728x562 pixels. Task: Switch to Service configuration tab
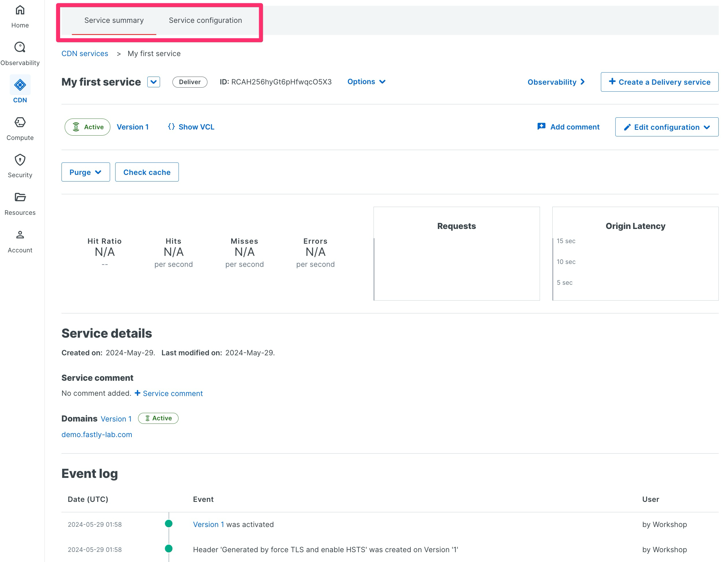point(205,20)
